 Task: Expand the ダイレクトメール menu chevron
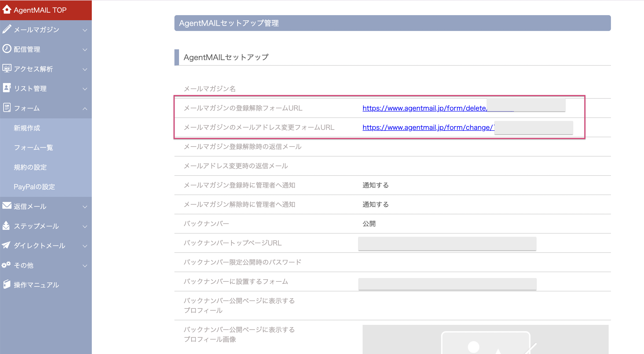coord(85,246)
